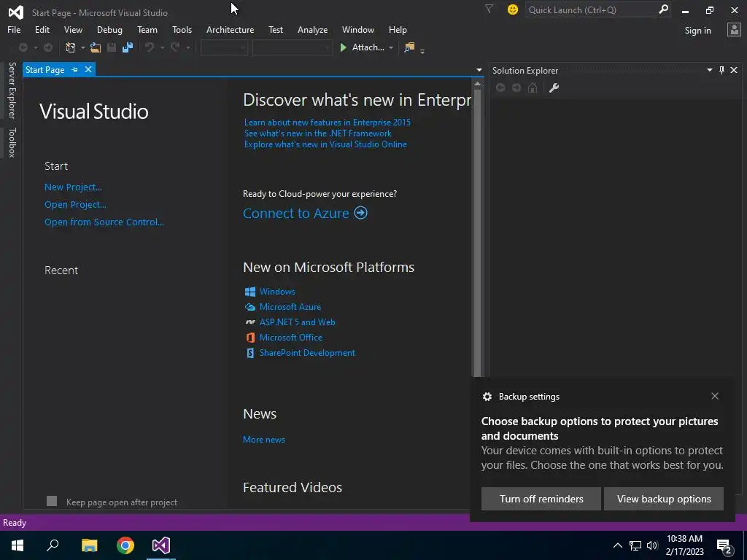Click the Redo toolbar icon
The image size is (747, 560).
(x=175, y=47)
